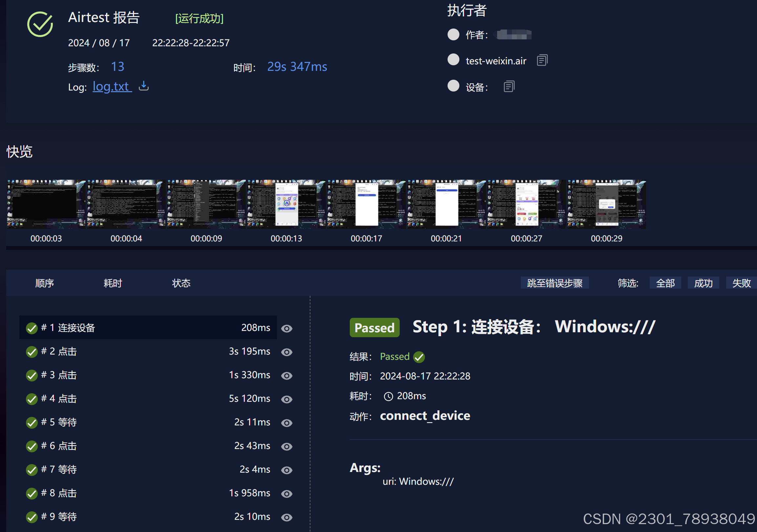
Task: Click the eye icon for step 6 点击
Action: click(x=286, y=446)
